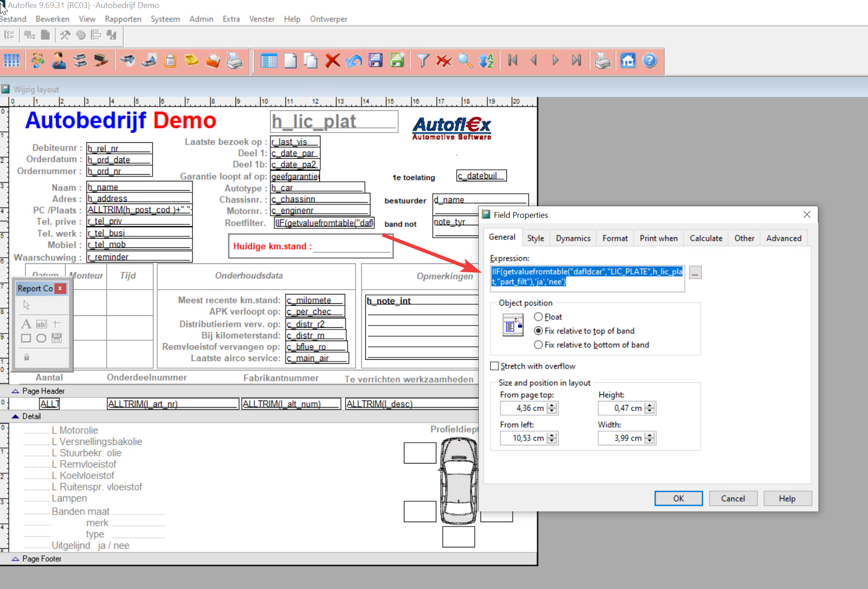Click the copy record pages icon
The width and height of the screenshot is (868, 589).
click(311, 60)
